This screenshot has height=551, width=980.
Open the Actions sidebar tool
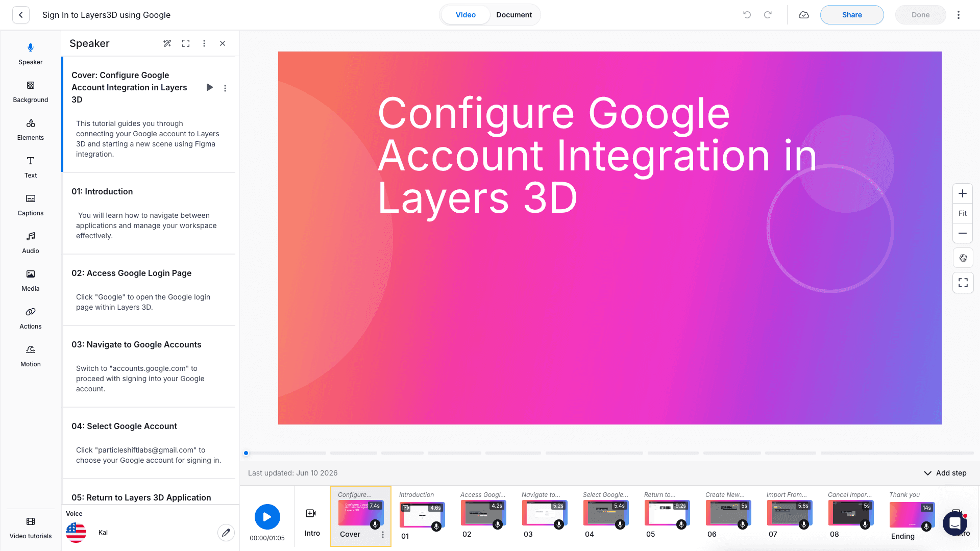(x=31, y=318)
